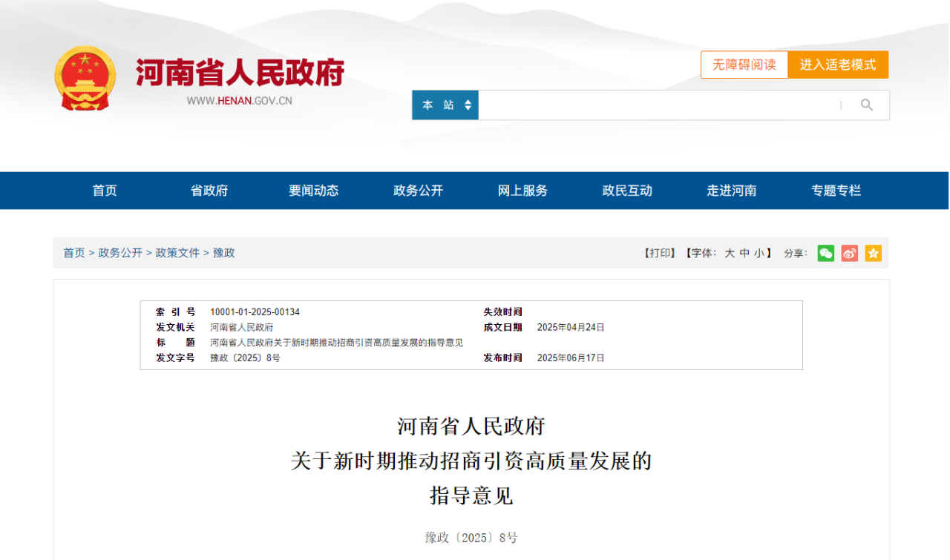
Task: Click into the site search input field
Action: [657, 105]
